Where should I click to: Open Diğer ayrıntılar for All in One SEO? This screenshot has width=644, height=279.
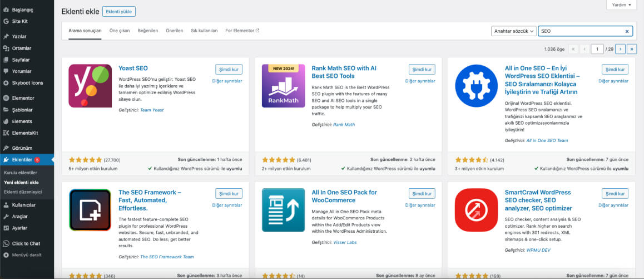613,81
